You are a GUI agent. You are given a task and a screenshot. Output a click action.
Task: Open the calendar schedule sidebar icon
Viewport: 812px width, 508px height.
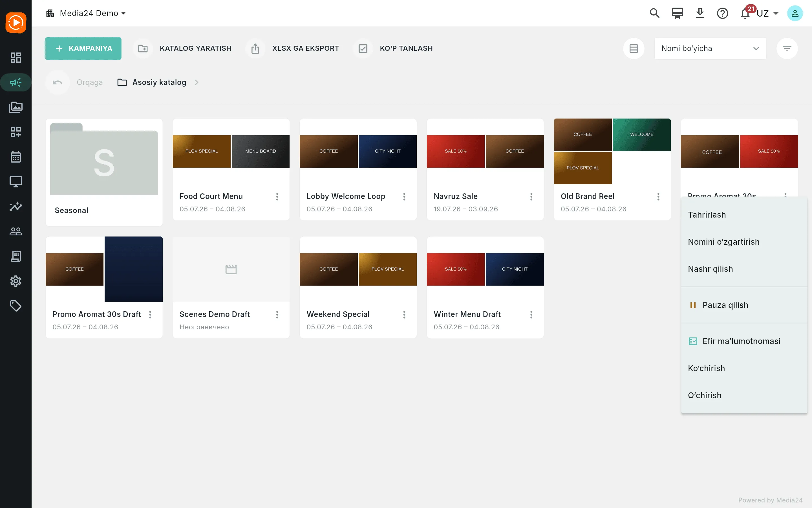[x=16, y=157]
